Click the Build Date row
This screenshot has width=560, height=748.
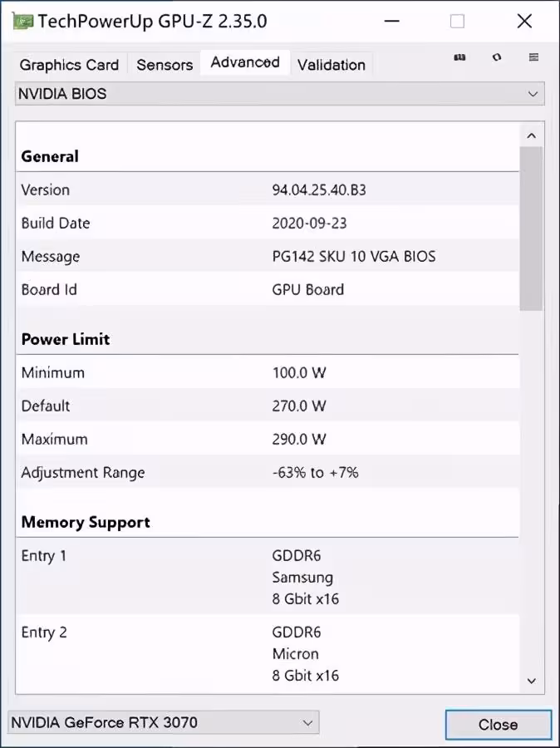point(266,223)
